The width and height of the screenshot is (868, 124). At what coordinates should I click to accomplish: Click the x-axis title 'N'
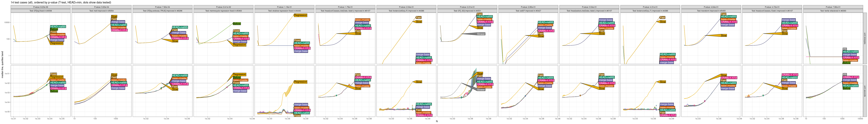click(437, 121)
